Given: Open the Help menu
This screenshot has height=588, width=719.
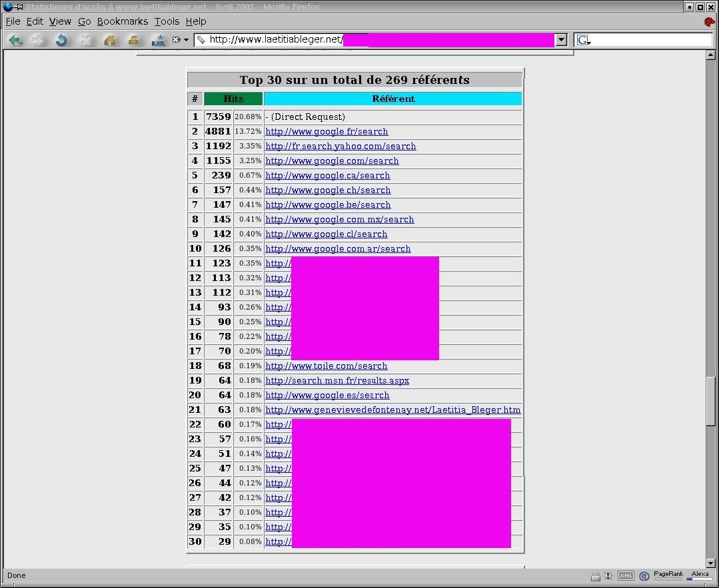Looking at the screenshot, I should (196, 21).
